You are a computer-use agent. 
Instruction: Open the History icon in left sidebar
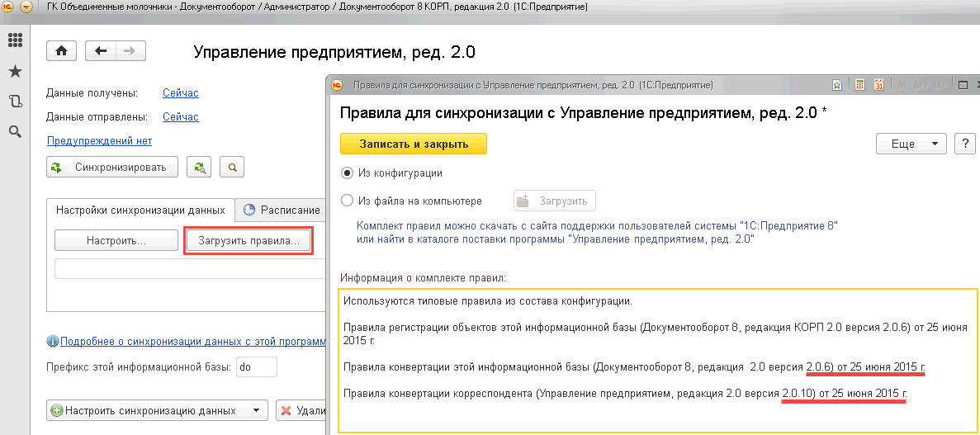15,102
